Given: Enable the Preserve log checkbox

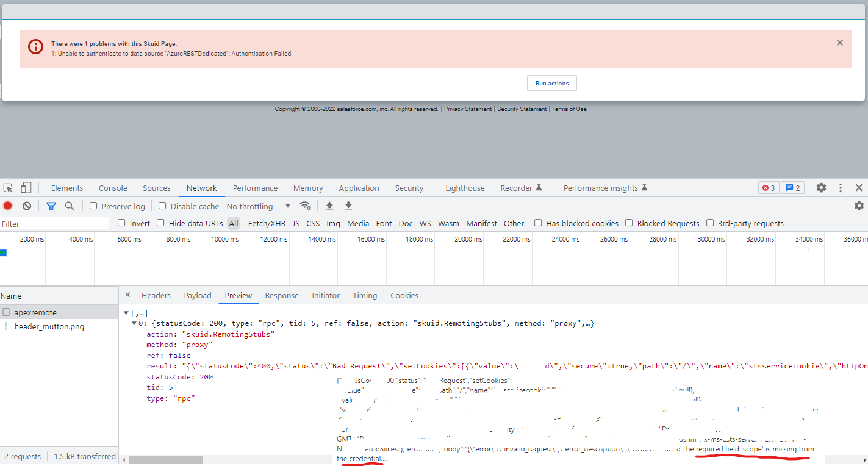Looking at the screenshot, I should pyautogui.click(x=93, y=206).
